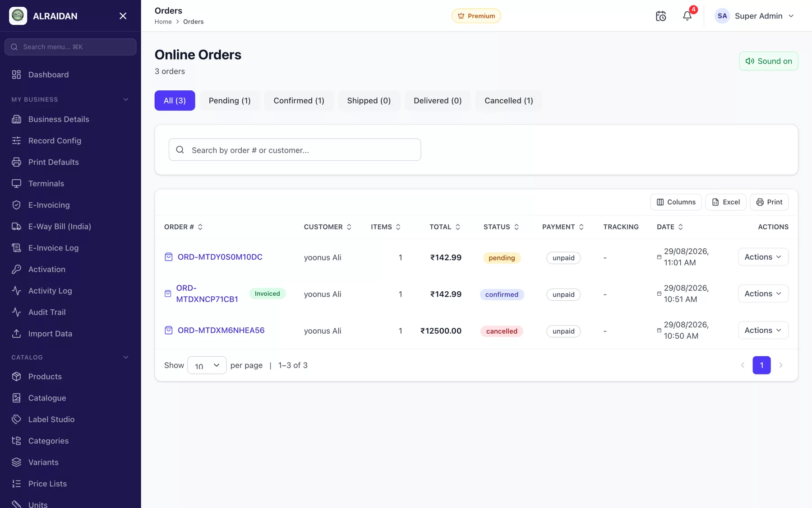This screenshot has height=508, width=812.
Task: Click the E-Invoicing shield icon
Action: coord(17,205)
